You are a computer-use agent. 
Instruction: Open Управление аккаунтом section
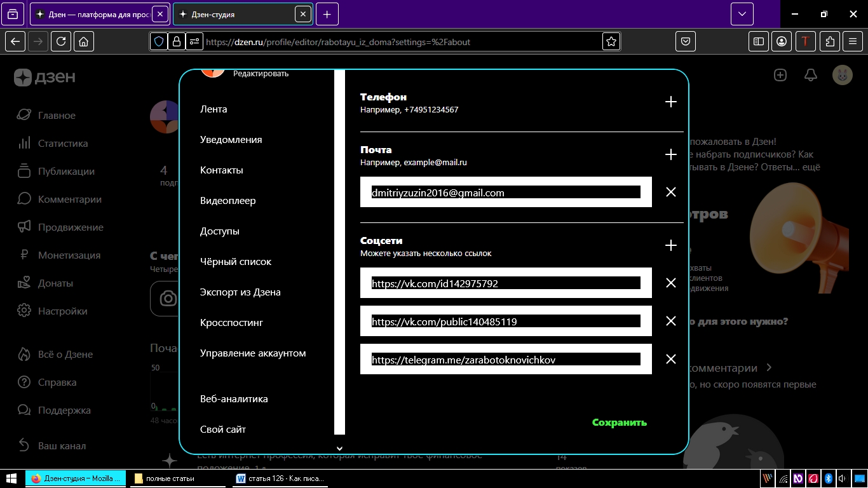click(x=253, y=353)
